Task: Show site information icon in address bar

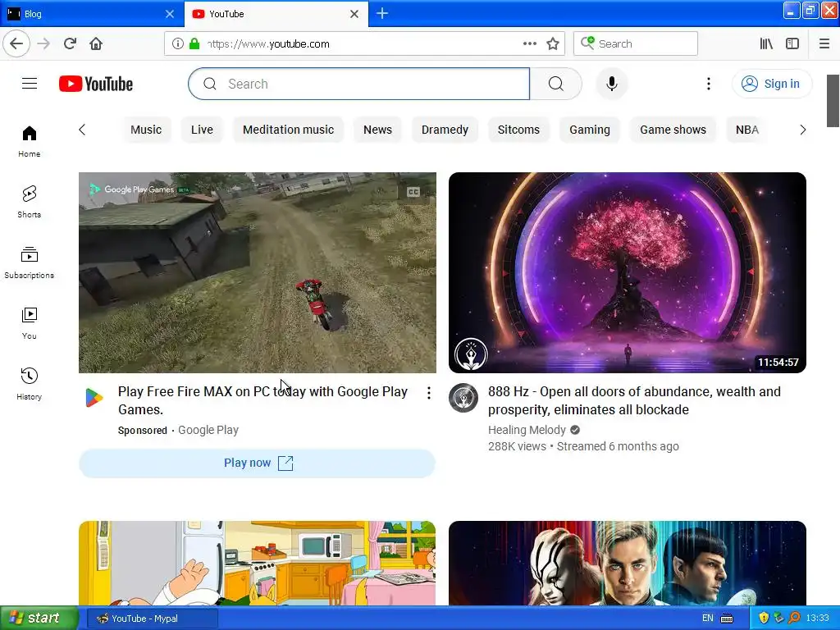Action: pos(177,43)
